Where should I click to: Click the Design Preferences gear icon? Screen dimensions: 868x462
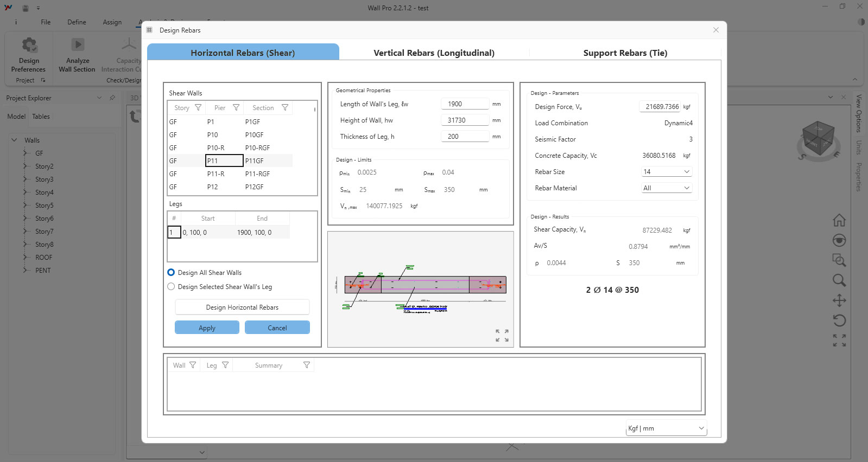point(29,45)
